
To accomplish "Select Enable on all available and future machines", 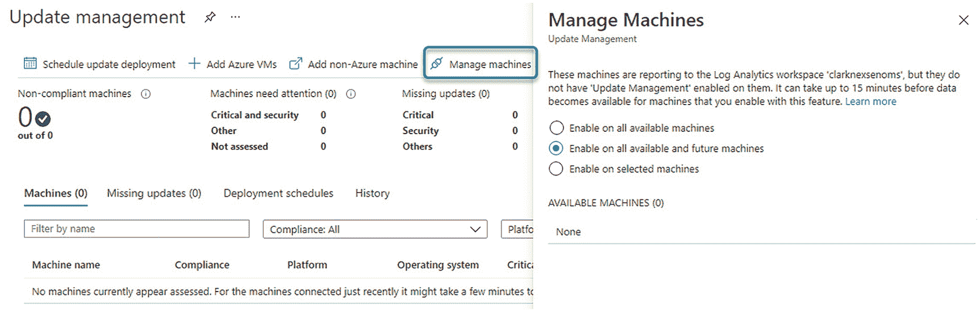I will tap(557, 148).
